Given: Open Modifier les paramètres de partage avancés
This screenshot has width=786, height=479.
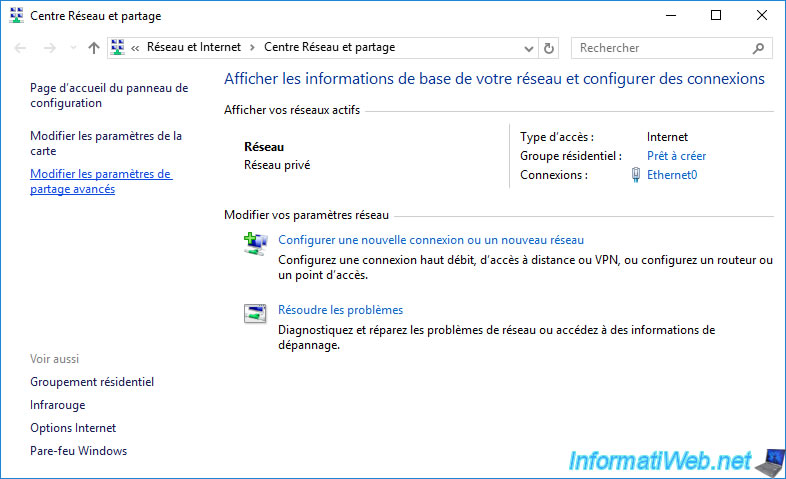Looking at the screenshot, I should tap(101, 181).
